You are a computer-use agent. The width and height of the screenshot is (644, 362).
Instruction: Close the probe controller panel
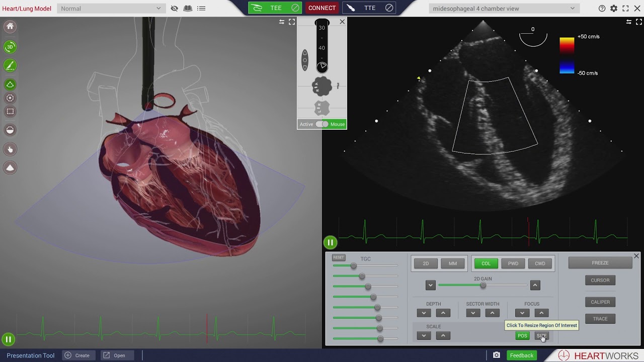tap(343, 22)
